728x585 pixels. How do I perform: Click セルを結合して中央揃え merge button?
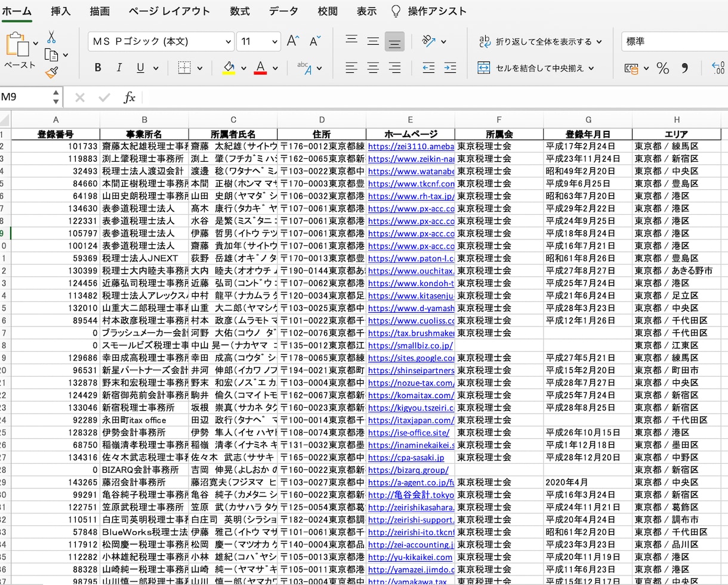tap(535, 68)
